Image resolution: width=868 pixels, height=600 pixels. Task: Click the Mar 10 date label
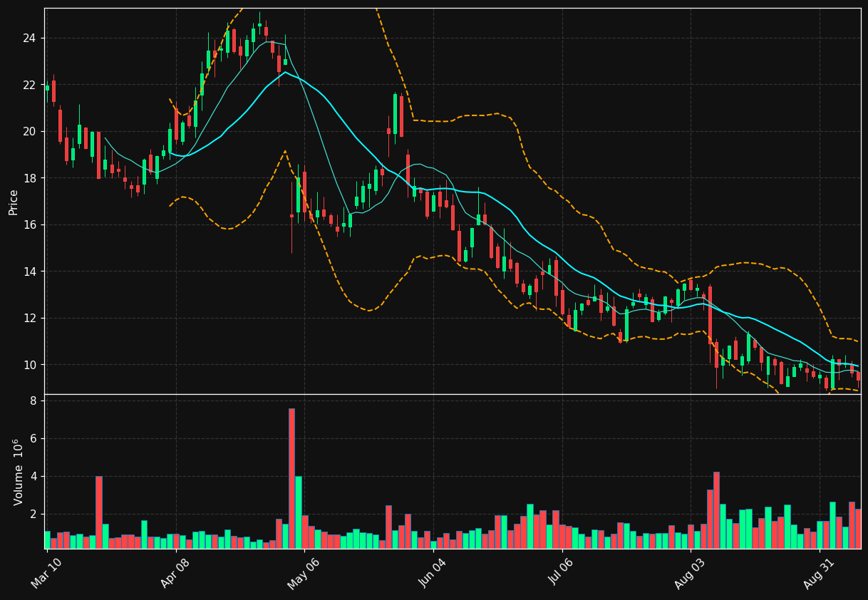[46, 574]
